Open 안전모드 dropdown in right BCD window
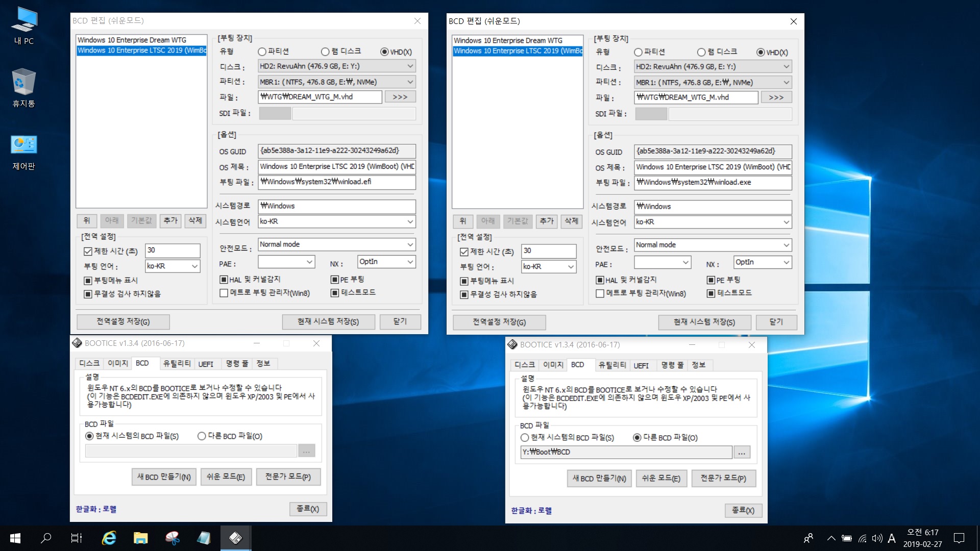This screenshot has width=980, height=551. tap(713, 245)
